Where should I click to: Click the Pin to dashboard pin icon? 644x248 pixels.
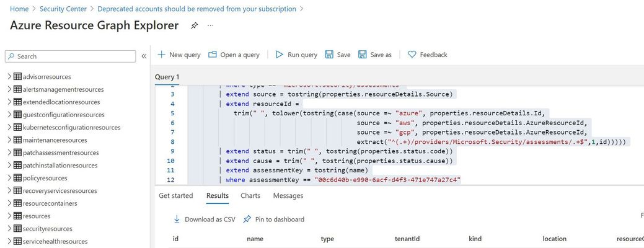[x=247, y=219]
